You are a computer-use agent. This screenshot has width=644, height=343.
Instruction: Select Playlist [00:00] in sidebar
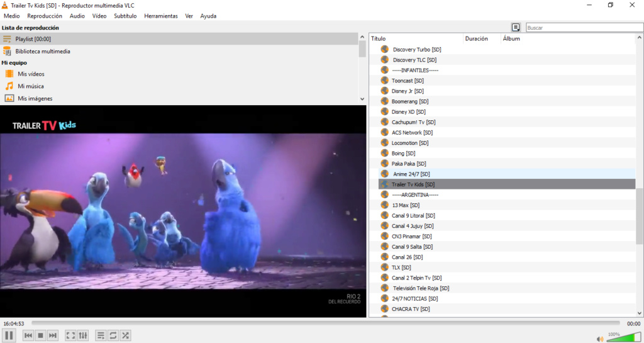coord(179,39)
